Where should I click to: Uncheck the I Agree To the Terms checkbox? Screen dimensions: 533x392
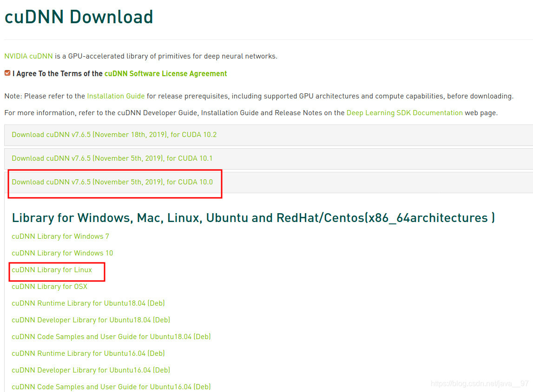click(7, 73)
